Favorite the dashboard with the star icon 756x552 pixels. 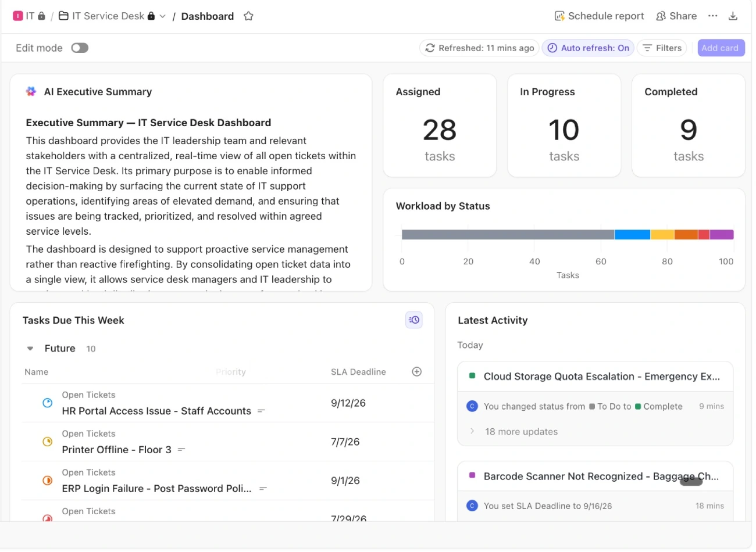coord(248,16)
